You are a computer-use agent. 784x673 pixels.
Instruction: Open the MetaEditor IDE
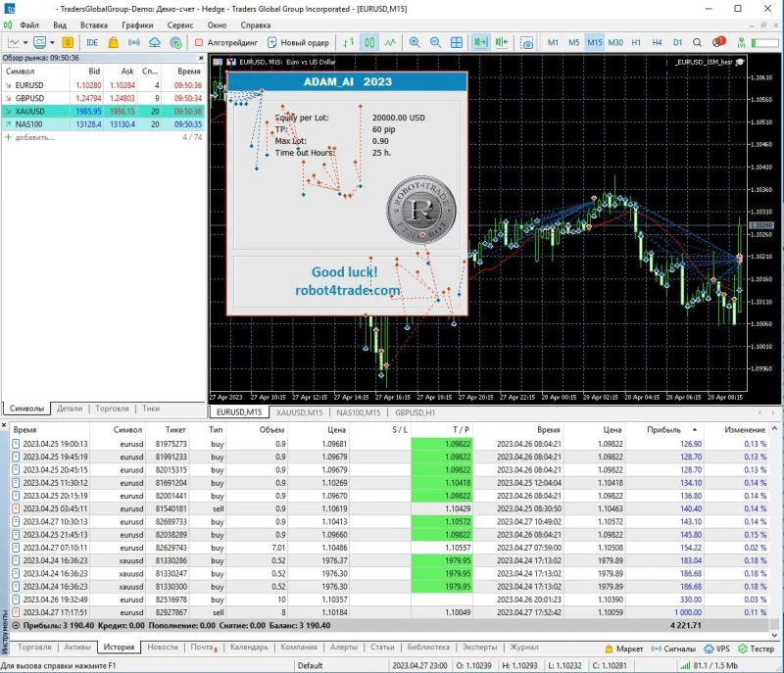[x=92, y=42]
